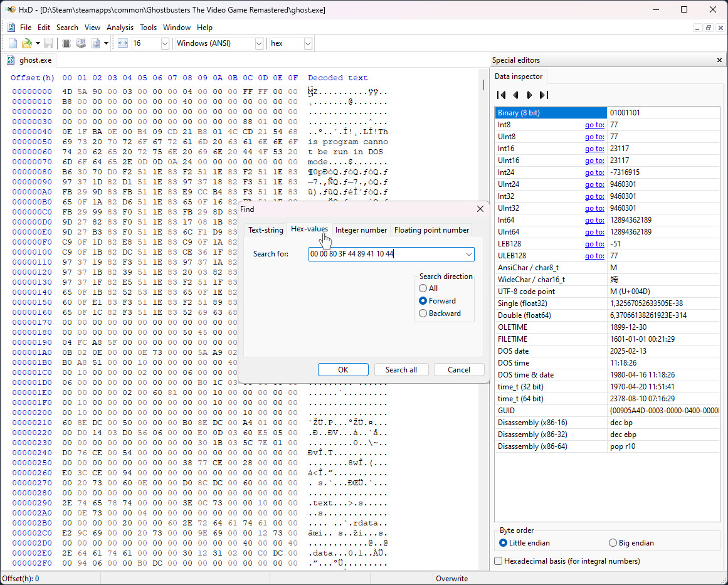Image resolution: width=728 pixels, height=585 pixels.
Task: Click the document icon left of File menu
Action: 11,28
